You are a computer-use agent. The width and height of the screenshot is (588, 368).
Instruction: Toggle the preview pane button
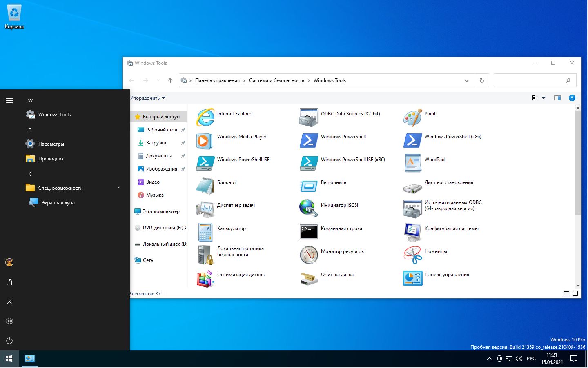point(557,98)
